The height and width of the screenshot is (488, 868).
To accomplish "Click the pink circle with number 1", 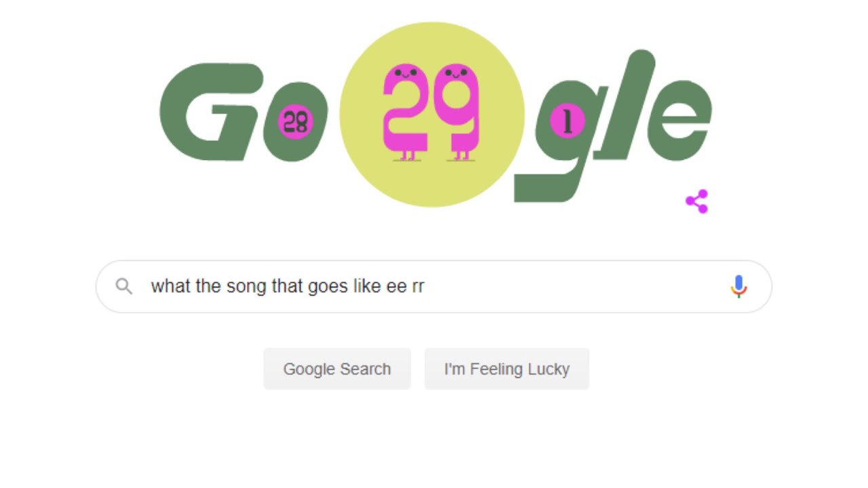I will pos(567,122).
